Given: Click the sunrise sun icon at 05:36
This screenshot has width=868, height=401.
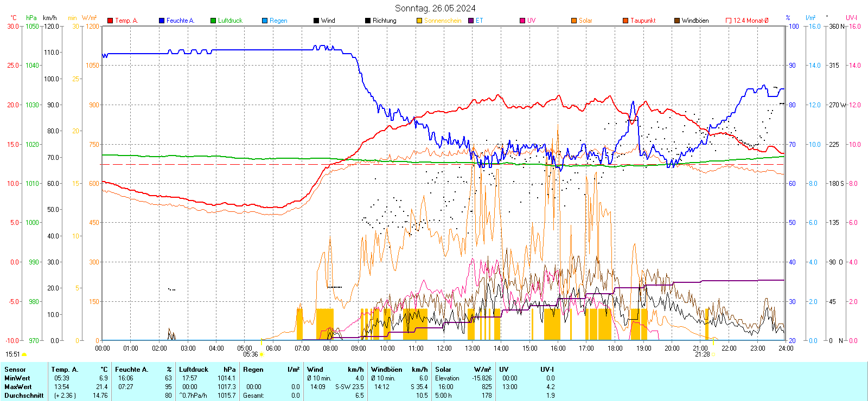Looking at the screenshot, I should coord(262,354).
